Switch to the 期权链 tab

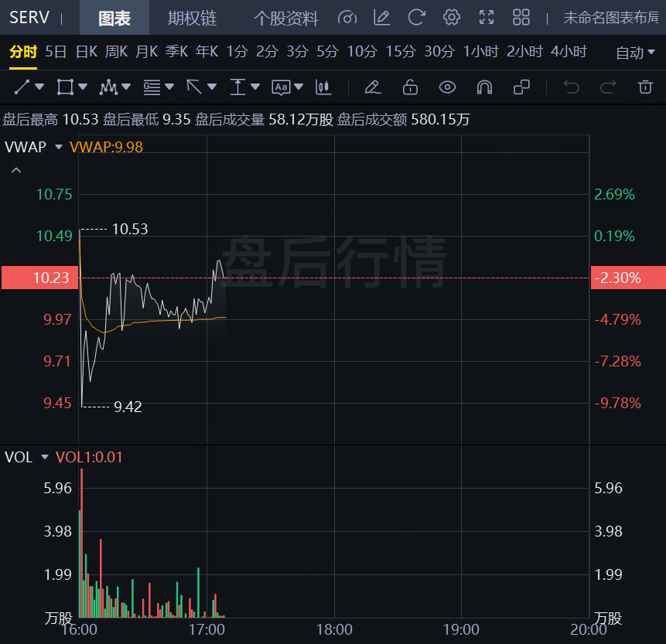click(x=193, y=18)
